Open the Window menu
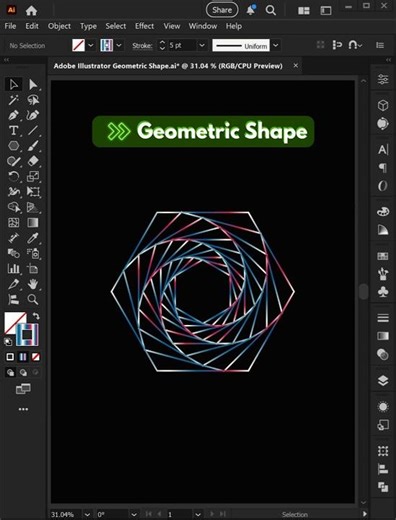This screenshot has height=520, width=396. (203, 26)
